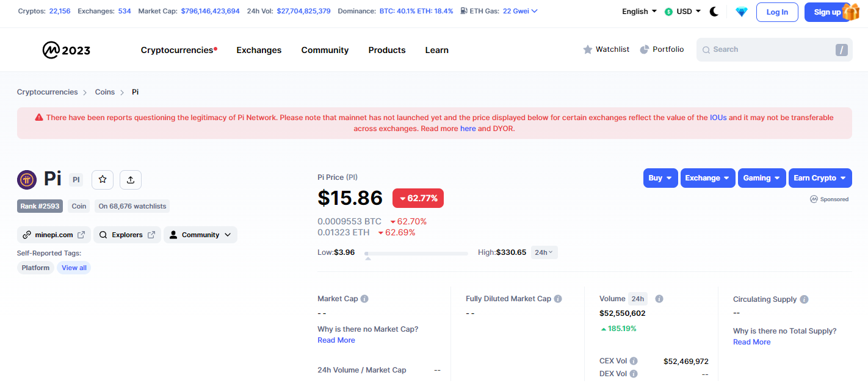The image size is (868, 389).
Task: Click the Explorers magnifier icon
Action: tap(103, 235)
